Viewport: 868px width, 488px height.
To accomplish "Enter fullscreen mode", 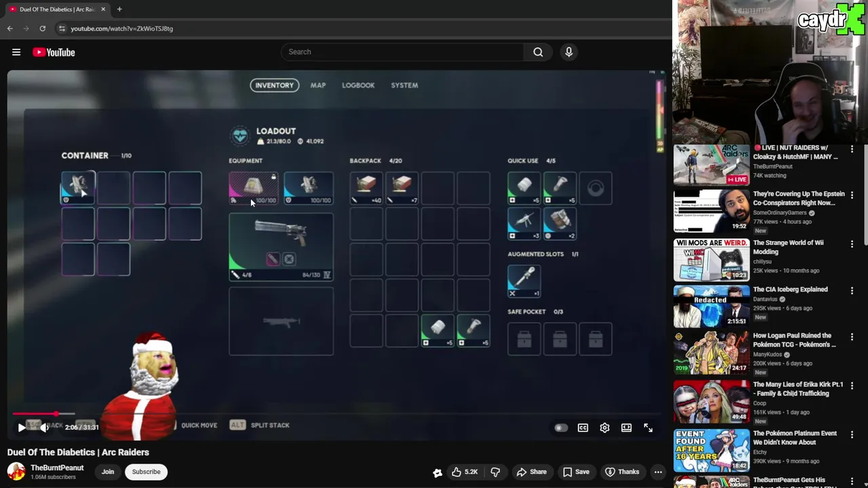I will pyautogui.click(x=648, y=428).
